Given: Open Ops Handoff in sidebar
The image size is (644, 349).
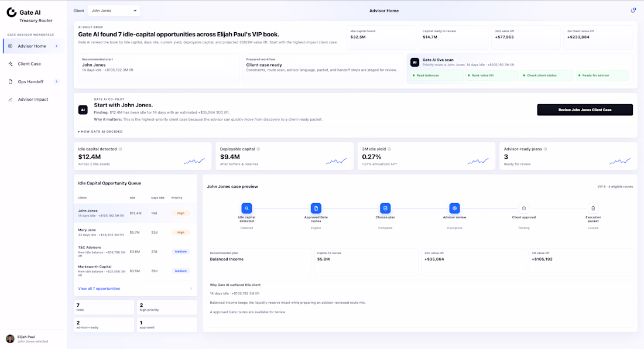Looking at the screenshot, I should (x=34, y=81).
